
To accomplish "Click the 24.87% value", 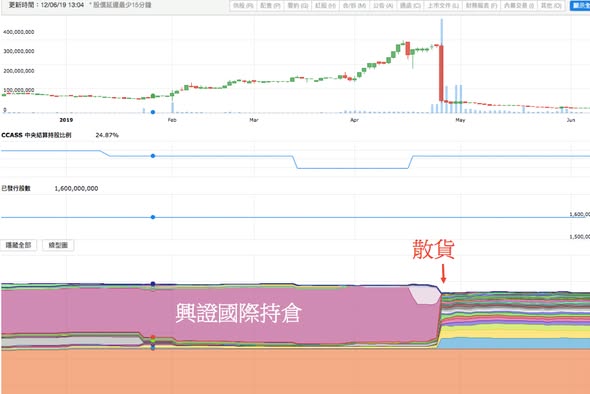I will coord(107,135).
